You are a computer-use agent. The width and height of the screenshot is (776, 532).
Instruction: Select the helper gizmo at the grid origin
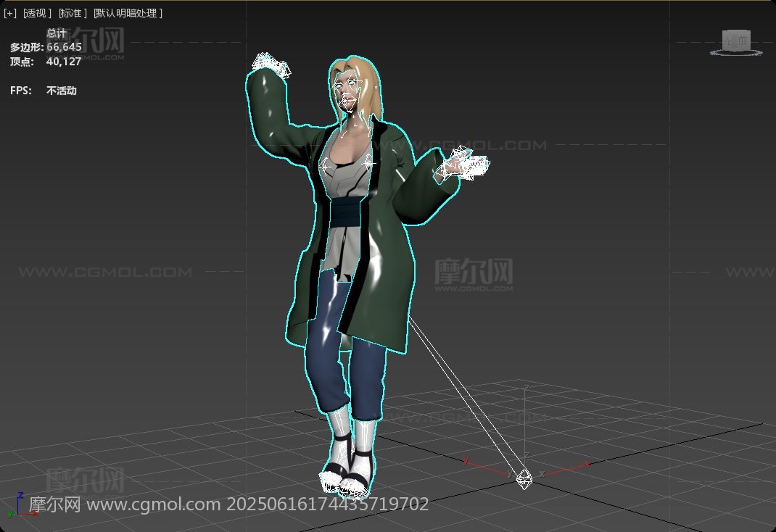[524, 478]
